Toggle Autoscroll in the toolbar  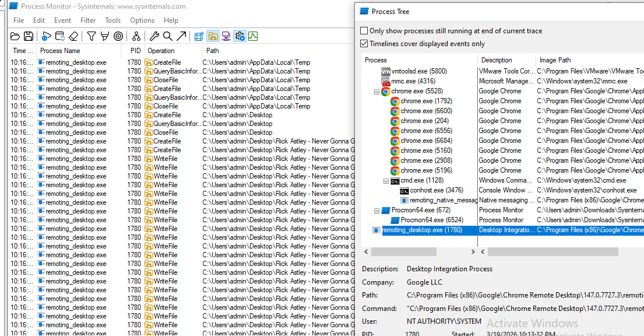tap(60, 36)
